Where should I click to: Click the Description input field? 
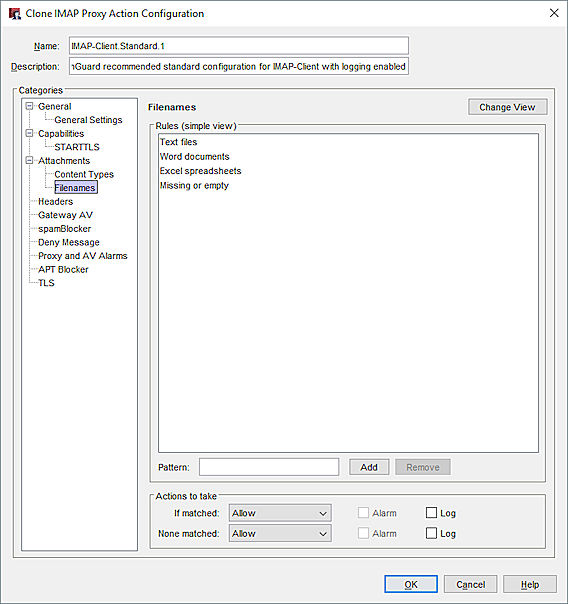239,66
